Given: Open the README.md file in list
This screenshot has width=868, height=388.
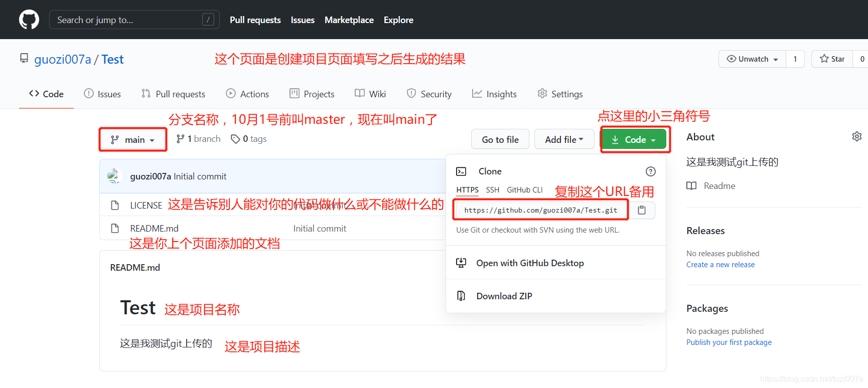Looking at the screenshot, I should (154, 229).
